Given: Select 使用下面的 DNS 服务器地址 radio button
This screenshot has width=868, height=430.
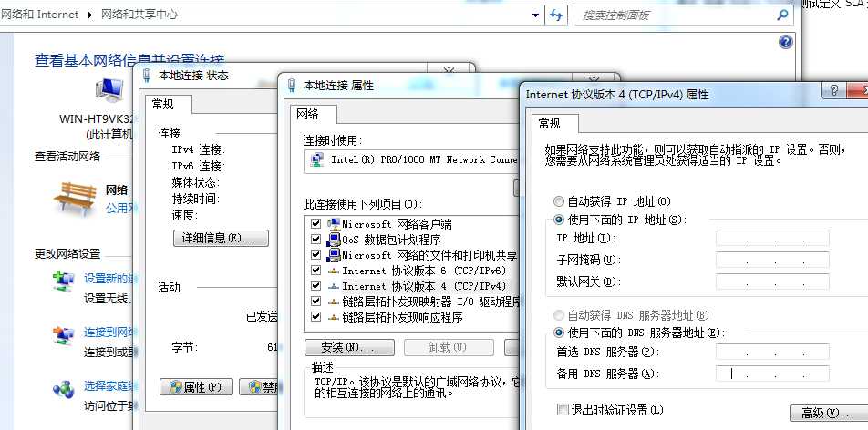Looking at the screenshot, I should click(x=559, y=333).
